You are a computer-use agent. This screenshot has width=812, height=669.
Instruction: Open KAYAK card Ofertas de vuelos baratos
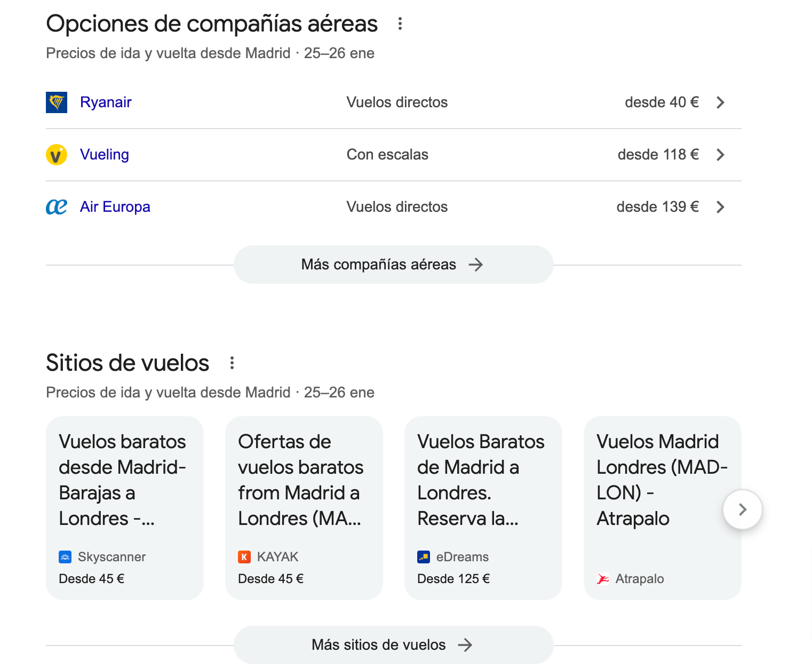(304, 508)
